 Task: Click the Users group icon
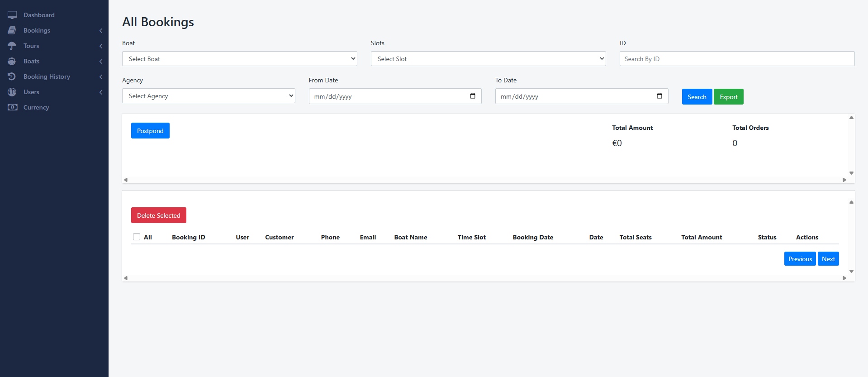pos(12,92)
